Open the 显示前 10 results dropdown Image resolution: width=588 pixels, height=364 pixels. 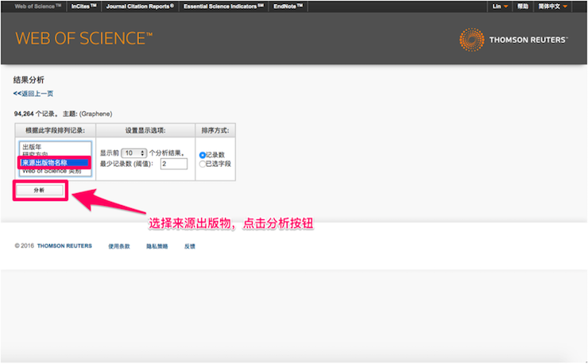(x=133, y=153)
